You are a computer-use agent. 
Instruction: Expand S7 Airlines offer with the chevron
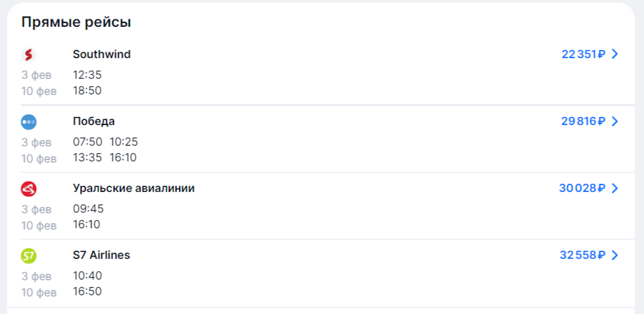point(615,255)
